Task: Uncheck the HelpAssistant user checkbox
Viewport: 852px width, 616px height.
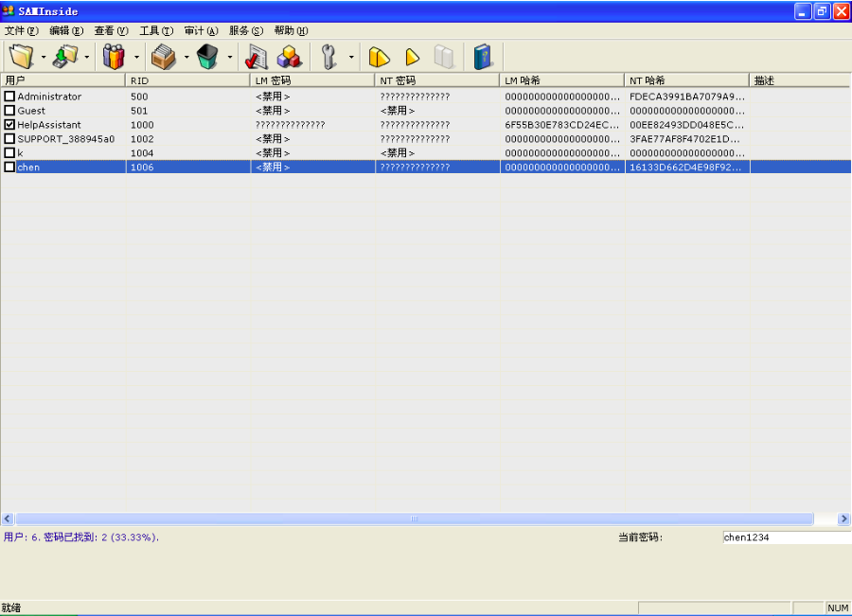Action: click(9, 124)
